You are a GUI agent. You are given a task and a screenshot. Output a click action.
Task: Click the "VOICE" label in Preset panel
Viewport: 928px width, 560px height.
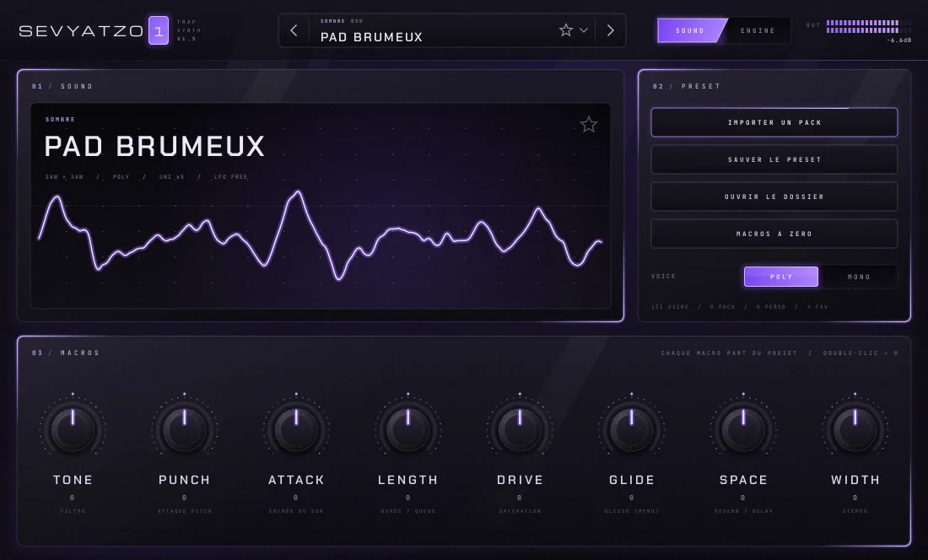point(663,276)
